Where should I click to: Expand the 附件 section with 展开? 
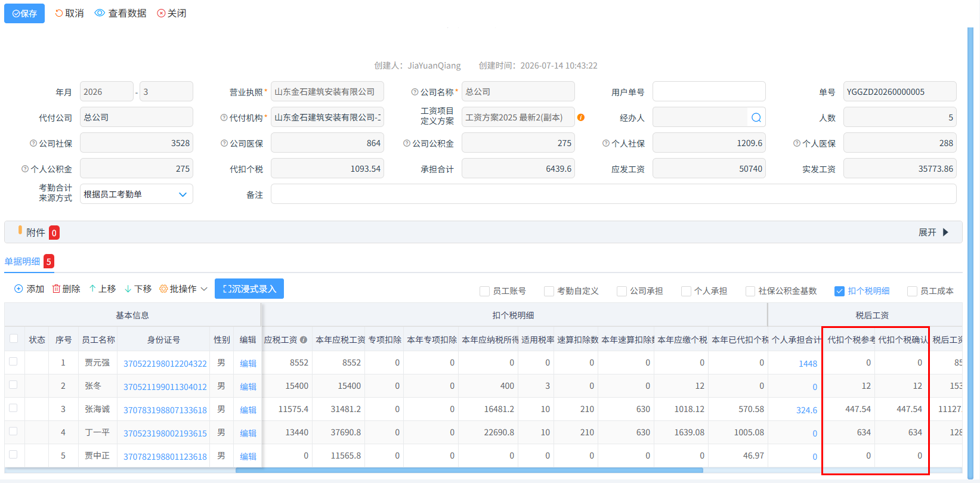coord(933,232)
